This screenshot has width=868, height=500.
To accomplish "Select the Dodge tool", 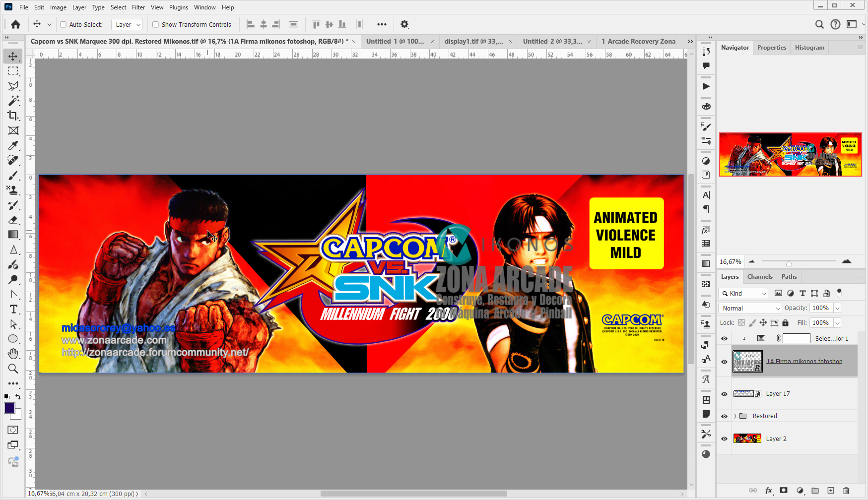I will (x=13, y=279).
